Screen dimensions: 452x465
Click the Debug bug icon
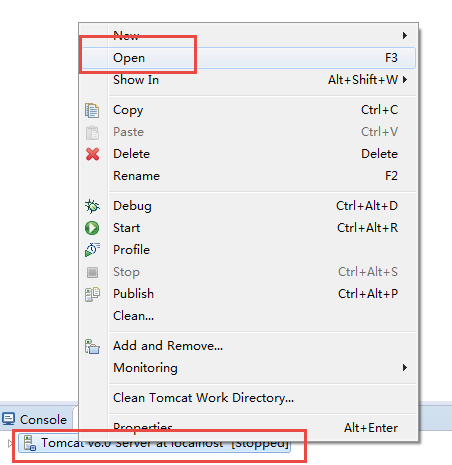point(92,206)
